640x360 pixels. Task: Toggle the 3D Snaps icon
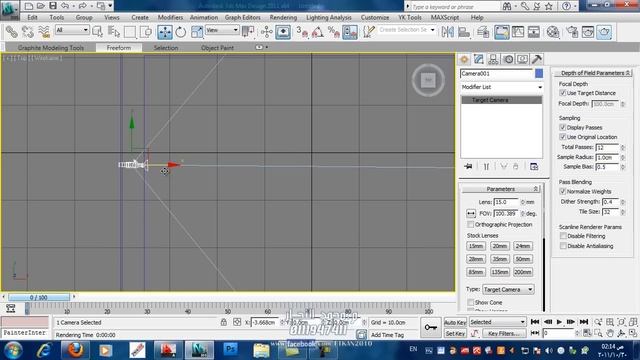(x=302, y=32)
